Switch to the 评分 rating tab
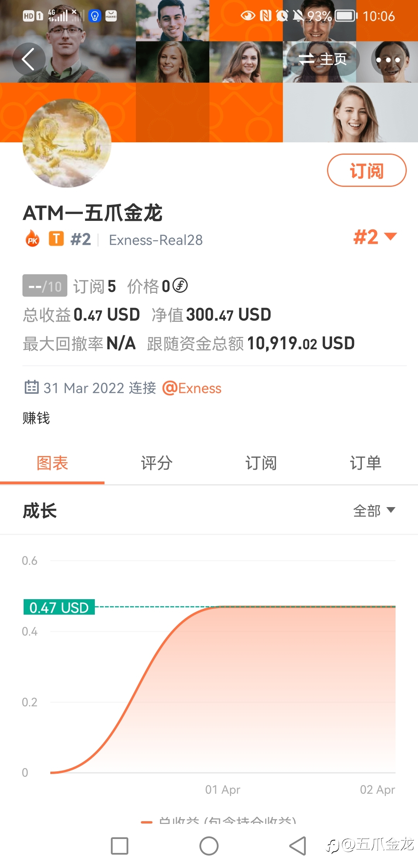This screenshot has width=418, height=868. pos(157,463)
